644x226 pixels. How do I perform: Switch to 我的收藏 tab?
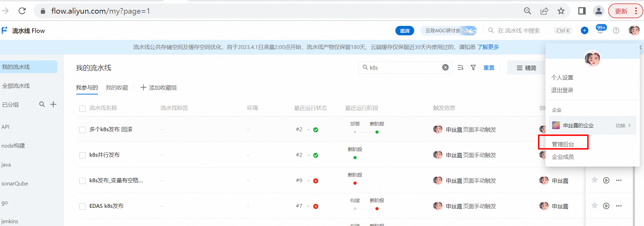[117, 87]
